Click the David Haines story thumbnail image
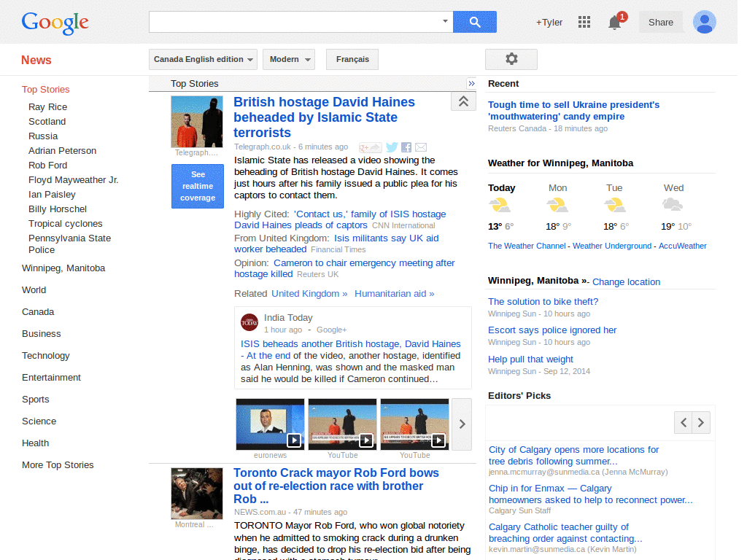The height and width of the screenshot is (560, 747). tap(197, 122)
